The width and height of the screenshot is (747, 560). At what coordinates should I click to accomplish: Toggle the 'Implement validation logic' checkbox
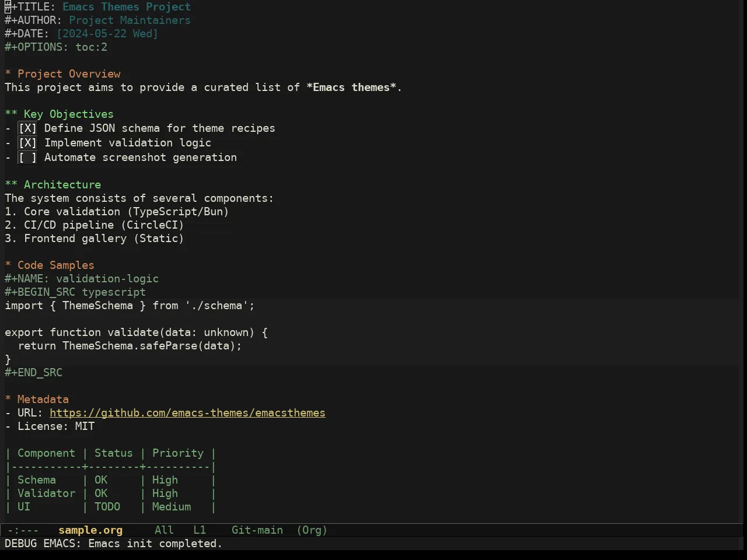tap(27, 143)
